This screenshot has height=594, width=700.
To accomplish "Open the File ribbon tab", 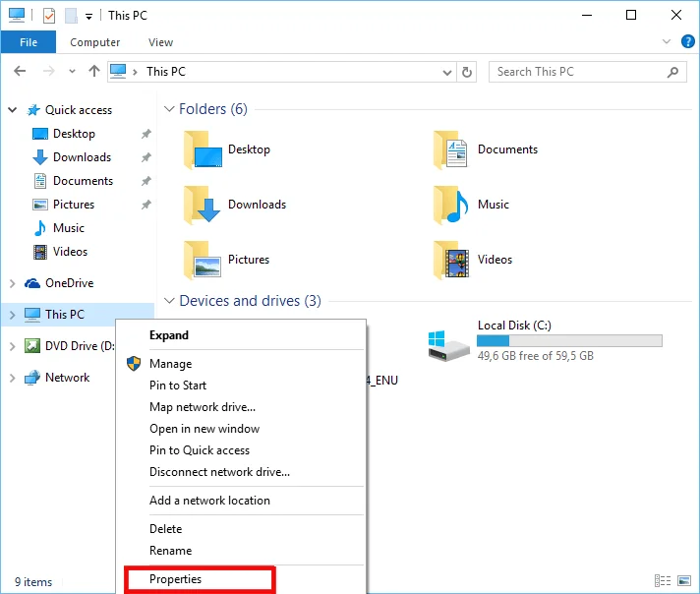I will pos(29,42).
